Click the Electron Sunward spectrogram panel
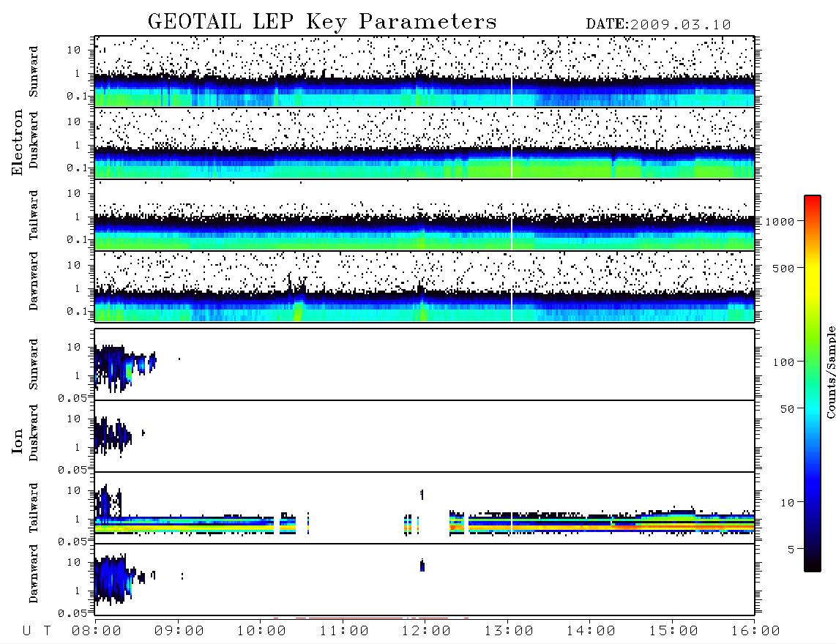This screenshot has height=644, width=836. (x=425, y=72)
